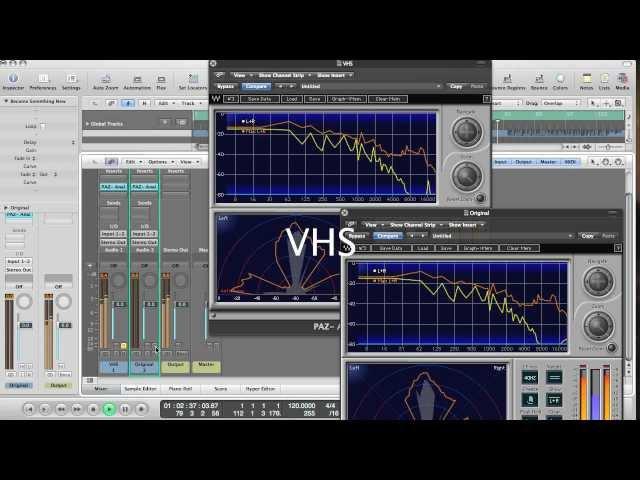Click Graph-Mem in the Original plugin
The height and width of the screenshot is (480, 640).
pyautogui.click(x=478, y=248)
